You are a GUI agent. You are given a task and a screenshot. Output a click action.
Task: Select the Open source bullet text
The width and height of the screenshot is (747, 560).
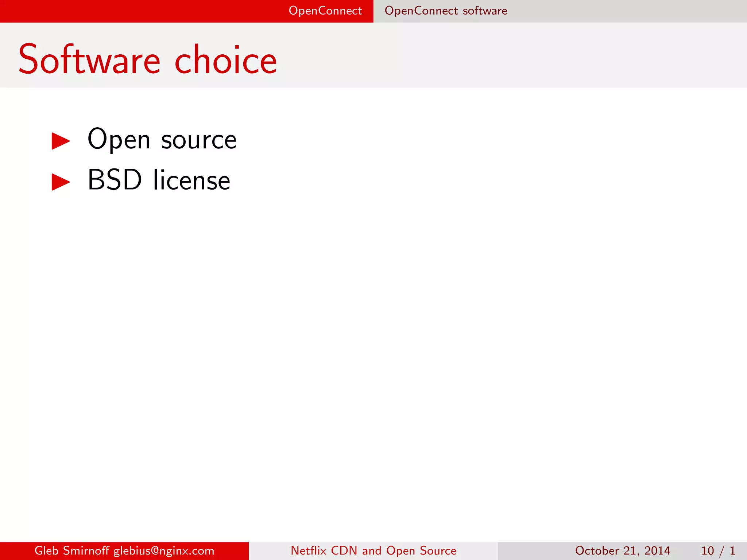point(162,140)
